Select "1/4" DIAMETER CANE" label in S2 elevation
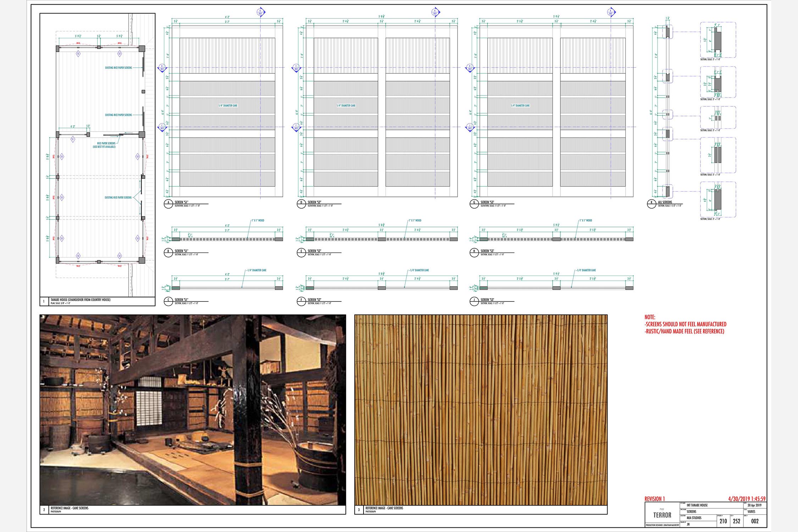Viewport: 798px width, 532px height. coord(346,106)
